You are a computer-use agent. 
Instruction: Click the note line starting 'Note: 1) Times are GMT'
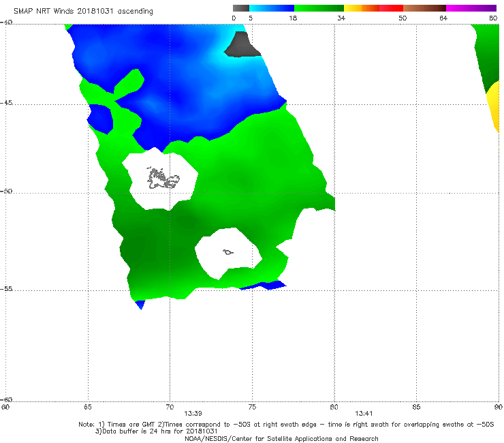click(x=286, y=425)
